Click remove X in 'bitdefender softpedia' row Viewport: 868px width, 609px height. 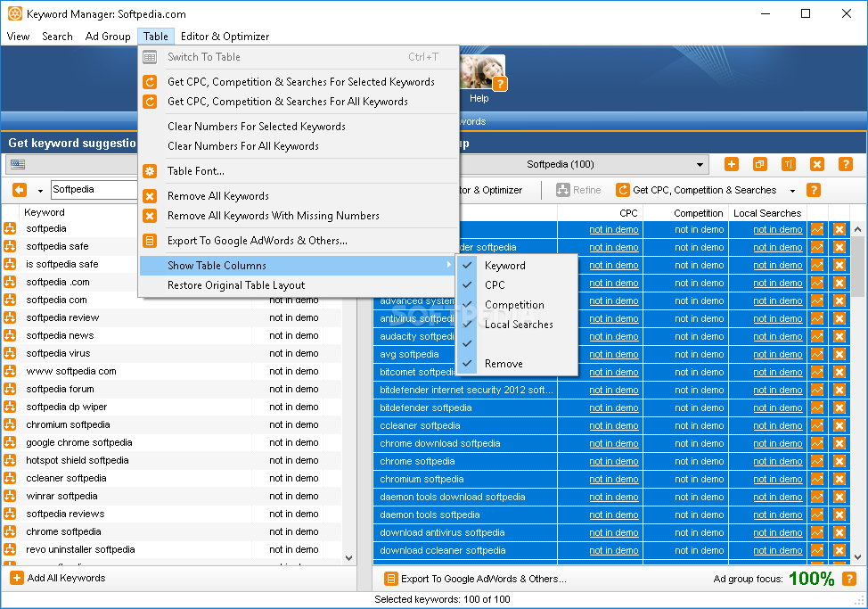click(x=839, y=408)
